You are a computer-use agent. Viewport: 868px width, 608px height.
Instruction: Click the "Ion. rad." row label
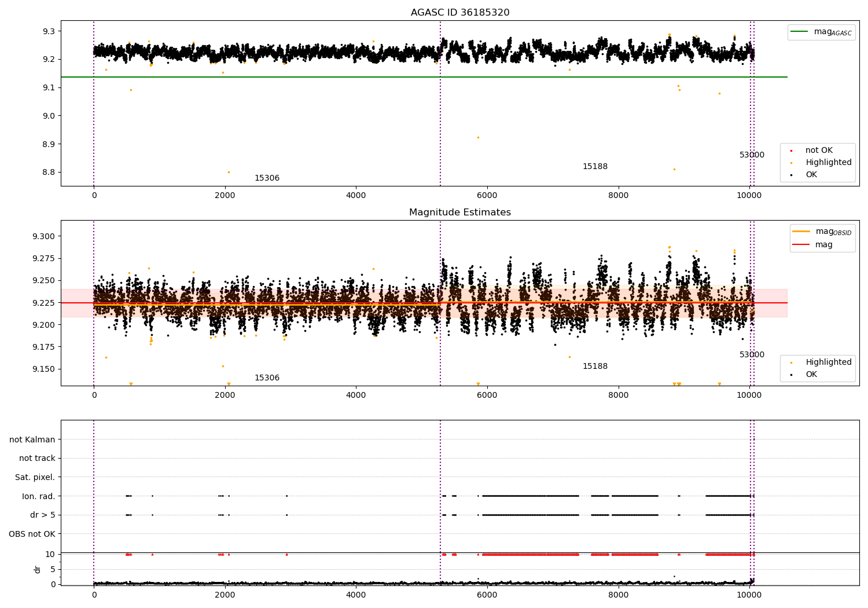pos(39,496)
